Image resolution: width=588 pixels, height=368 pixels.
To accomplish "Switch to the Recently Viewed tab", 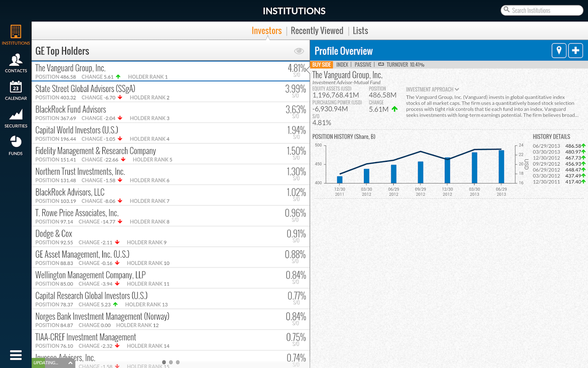I will coord(317,31).
